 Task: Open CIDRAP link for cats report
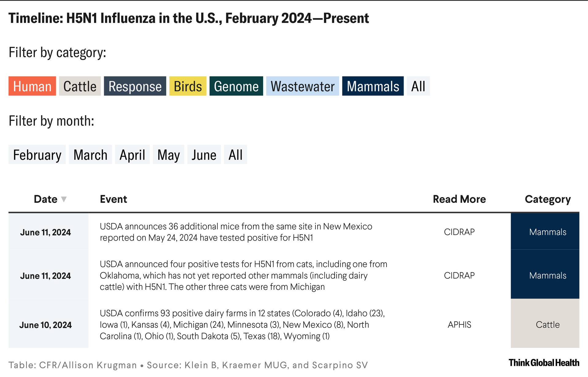[459, 275]
